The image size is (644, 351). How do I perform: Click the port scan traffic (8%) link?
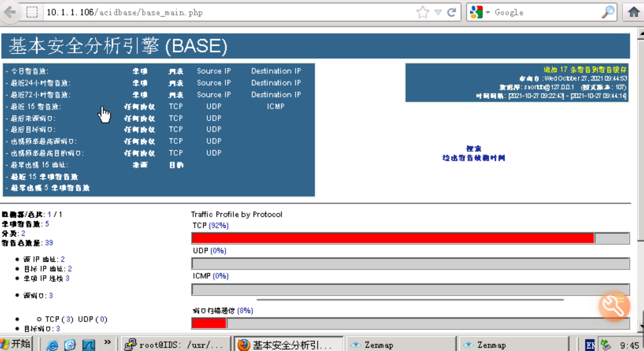(245, 311)
